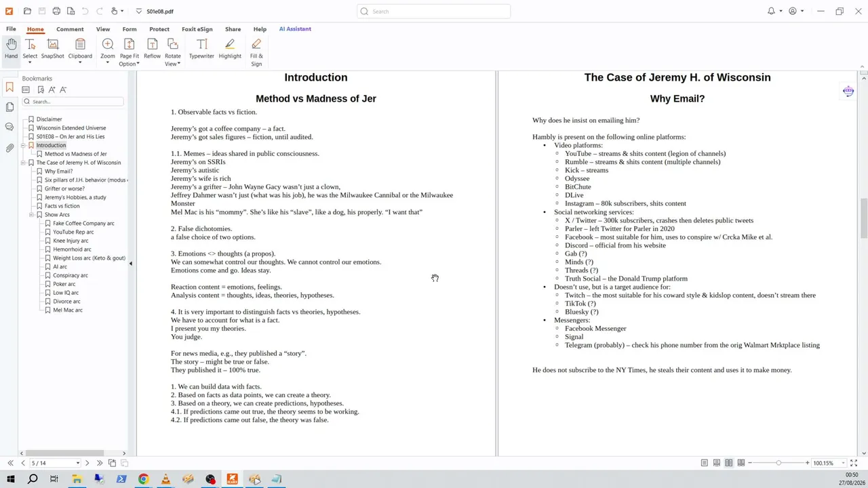Collapse The Case of Jeremy H. node
The width and height of the screenshot is (868, 488).
coord(23,163)
